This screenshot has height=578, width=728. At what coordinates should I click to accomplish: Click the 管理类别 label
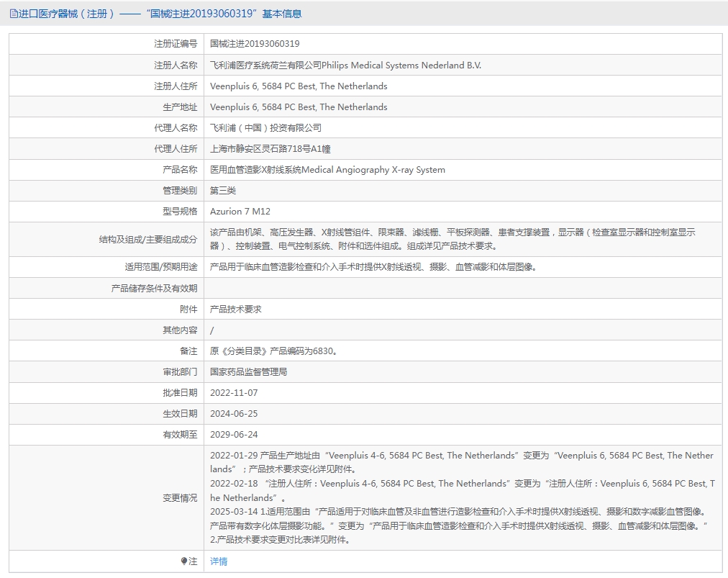tap(180, 191)
